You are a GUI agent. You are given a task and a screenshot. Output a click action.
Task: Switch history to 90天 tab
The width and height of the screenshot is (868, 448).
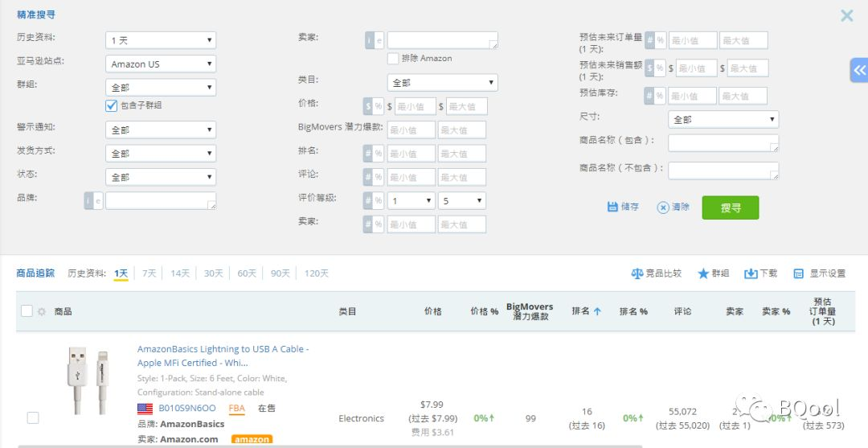280,273
